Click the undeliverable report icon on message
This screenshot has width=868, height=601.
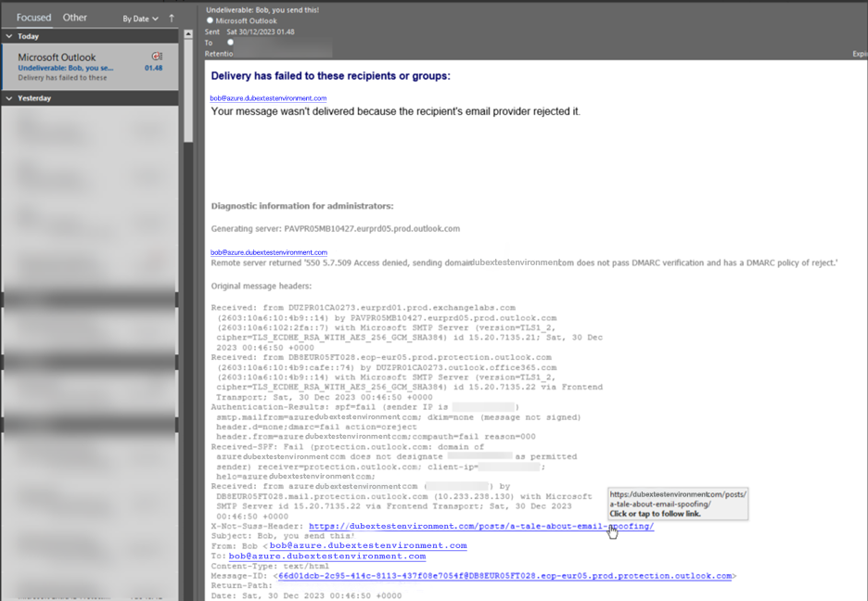click(x=158, y=57)
